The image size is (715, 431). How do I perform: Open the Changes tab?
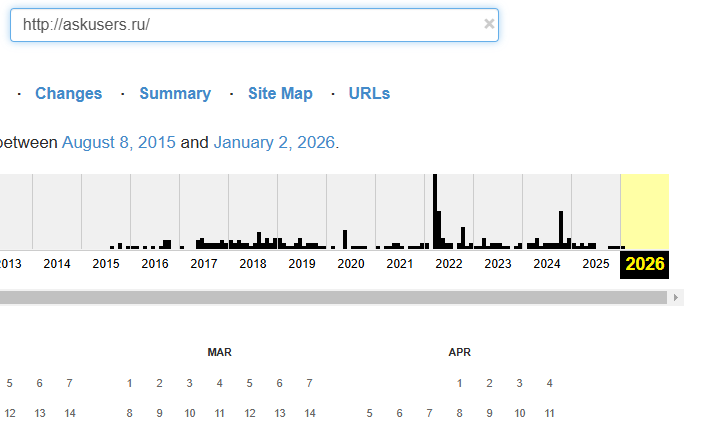coord(68,94)
